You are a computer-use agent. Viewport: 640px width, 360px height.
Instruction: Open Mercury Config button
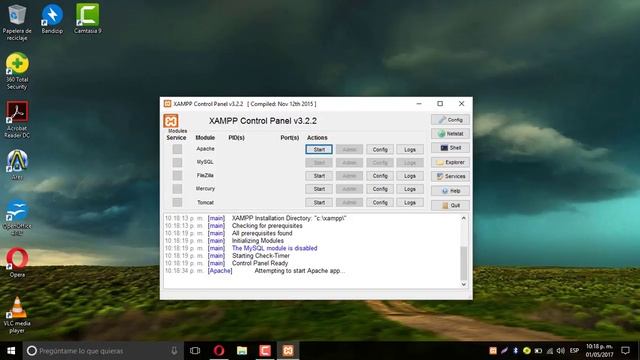pyautogui.click(x=380, y=189)
